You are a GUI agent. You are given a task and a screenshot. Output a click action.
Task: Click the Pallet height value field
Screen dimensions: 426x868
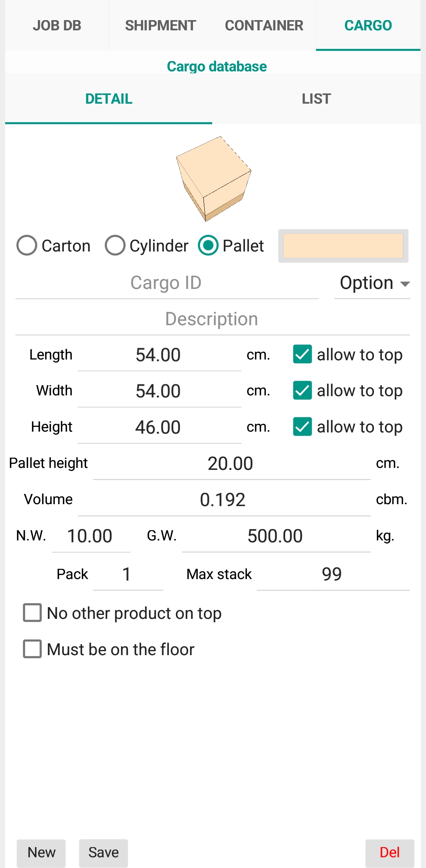click(x=232, y=464)
